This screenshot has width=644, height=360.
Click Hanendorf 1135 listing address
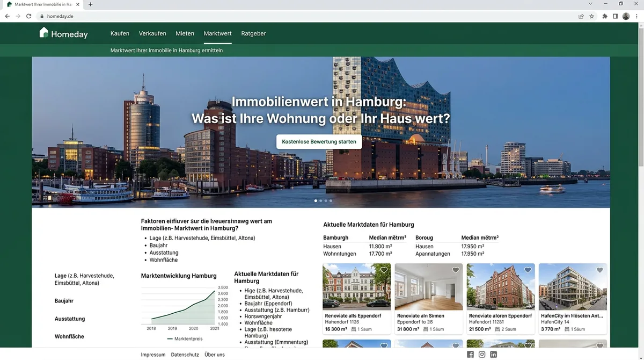pos(342,322)
